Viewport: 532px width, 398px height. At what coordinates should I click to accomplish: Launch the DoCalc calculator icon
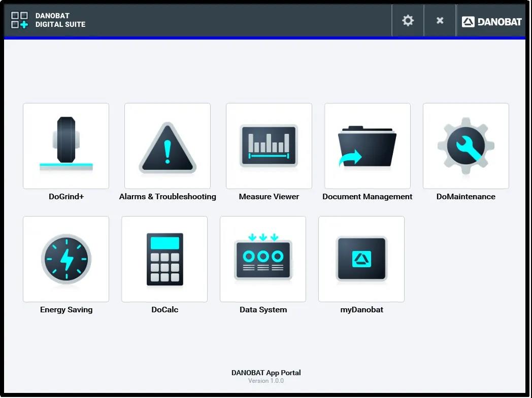[x=164, y=259]
